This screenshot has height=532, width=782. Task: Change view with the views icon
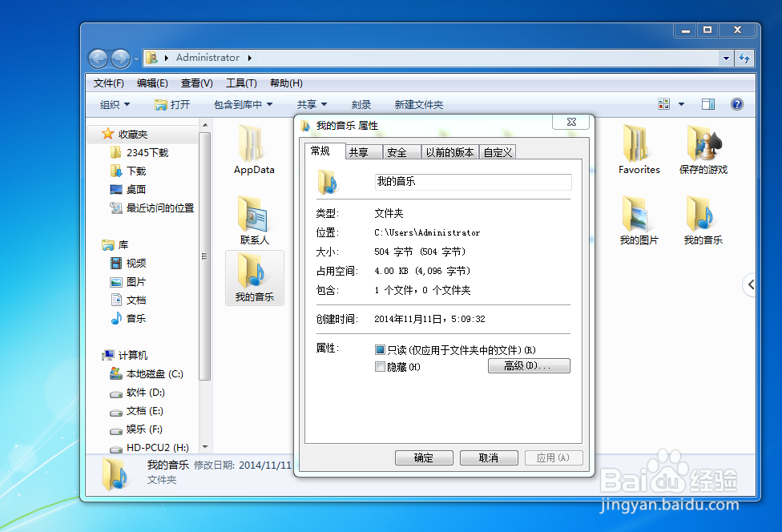(x=663, y=104)
